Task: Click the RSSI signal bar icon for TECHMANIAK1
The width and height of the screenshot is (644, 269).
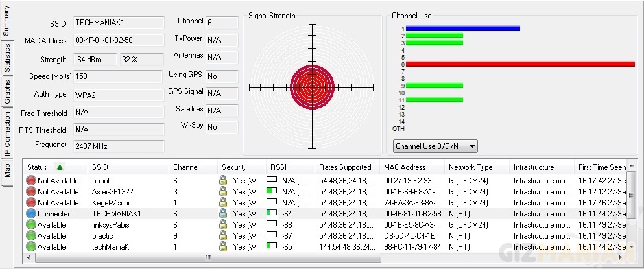Action: click(272, 213)
